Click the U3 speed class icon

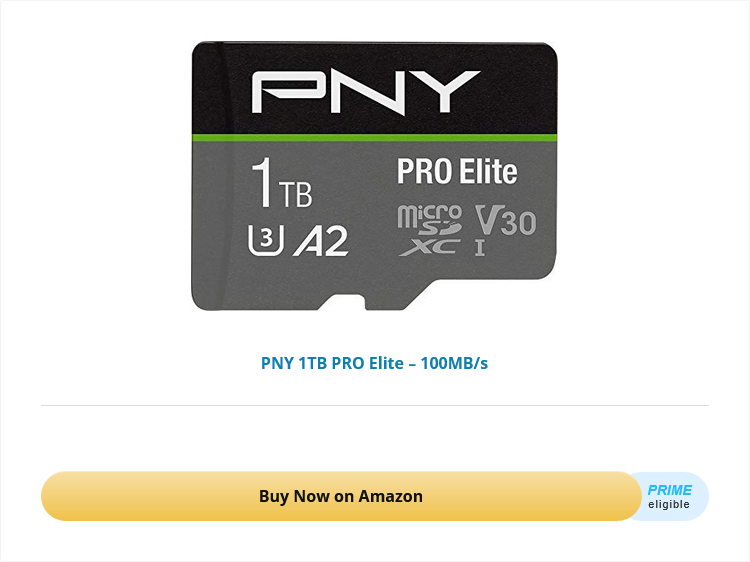(x=260, y=239)
